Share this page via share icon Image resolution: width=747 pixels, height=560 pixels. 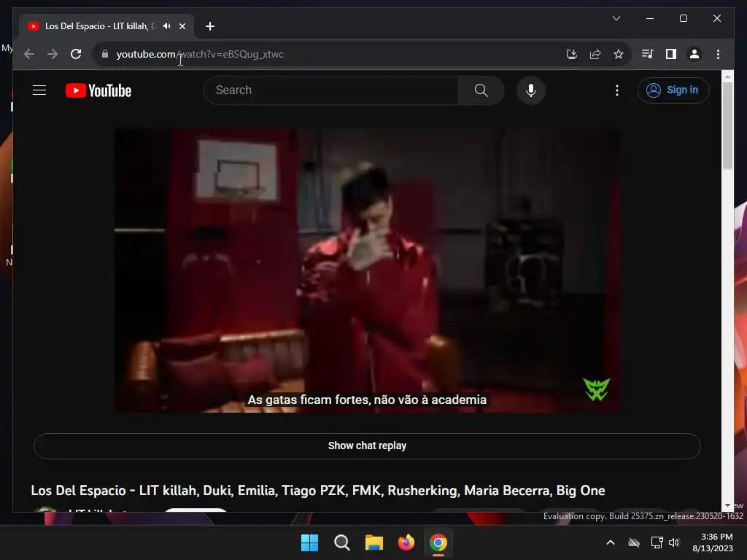[x=595, y=54]
